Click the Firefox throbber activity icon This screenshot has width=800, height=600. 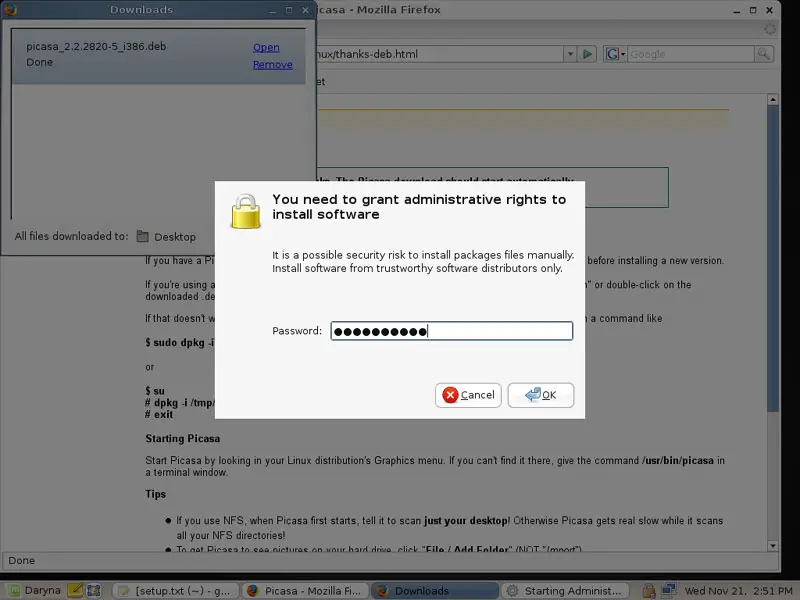click(770, 29)
